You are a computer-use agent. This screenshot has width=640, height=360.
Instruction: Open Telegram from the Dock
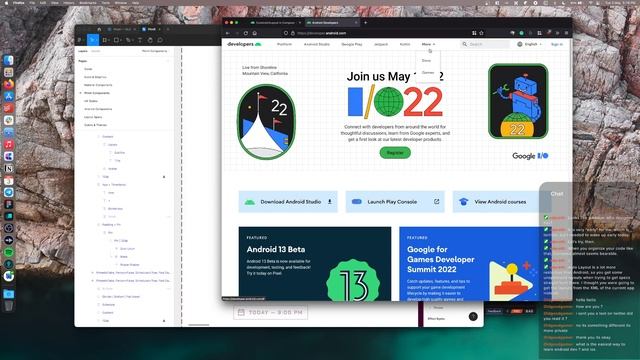point(9,192)
